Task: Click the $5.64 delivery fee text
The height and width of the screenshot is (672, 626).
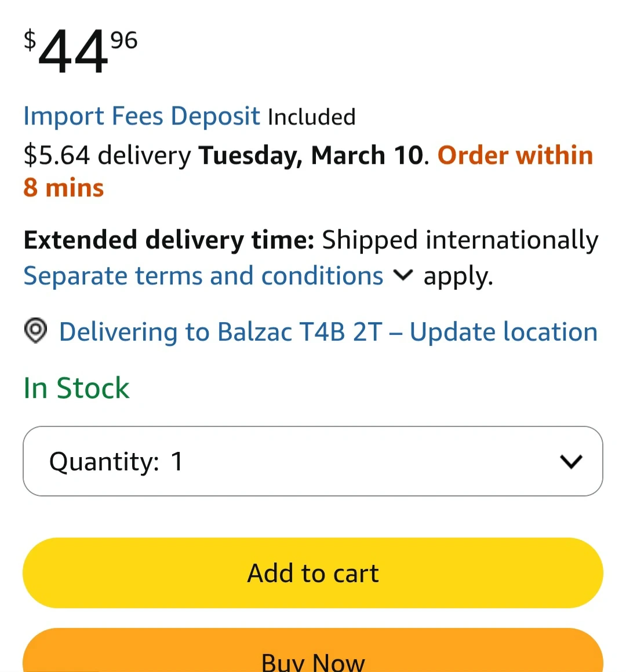Action: tap(107, 155)
